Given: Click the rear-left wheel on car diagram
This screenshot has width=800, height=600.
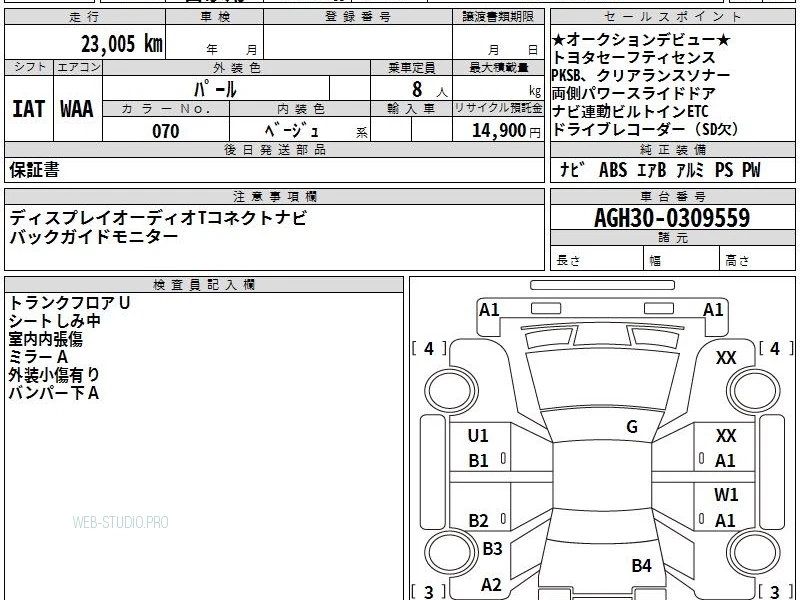Looking at the screenshot, I should pos(451,553).
